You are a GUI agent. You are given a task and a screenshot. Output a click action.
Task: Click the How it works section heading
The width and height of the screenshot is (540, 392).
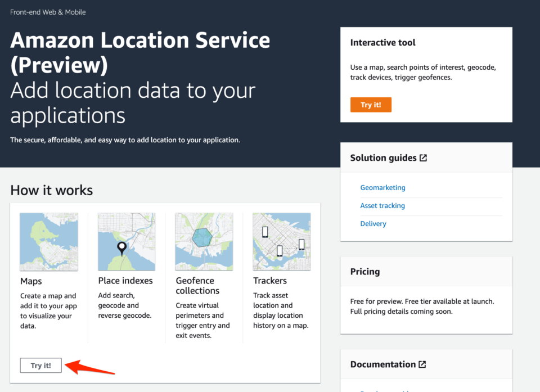[51, 190]
